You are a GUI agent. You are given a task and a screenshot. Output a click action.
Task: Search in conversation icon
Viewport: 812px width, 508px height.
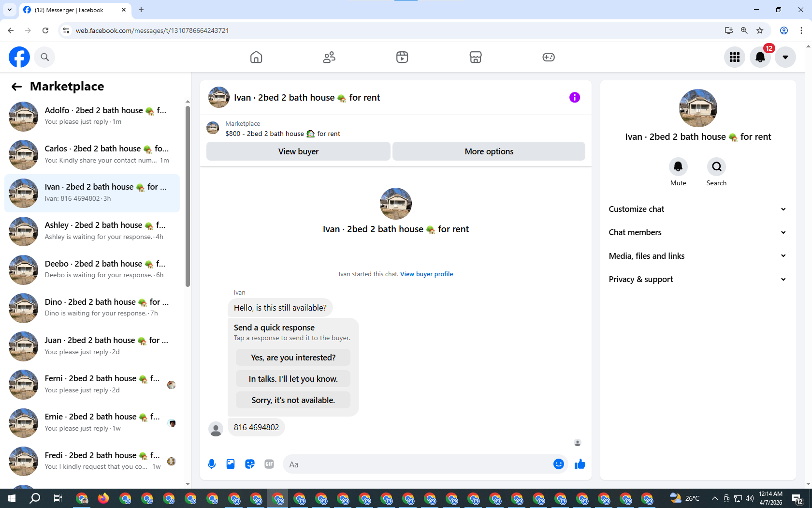tap(716, 167)
